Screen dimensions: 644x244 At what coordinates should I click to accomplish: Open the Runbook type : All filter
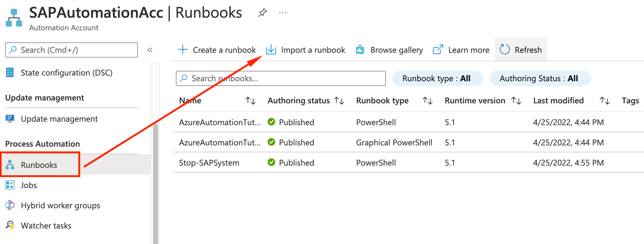[437, 78]
